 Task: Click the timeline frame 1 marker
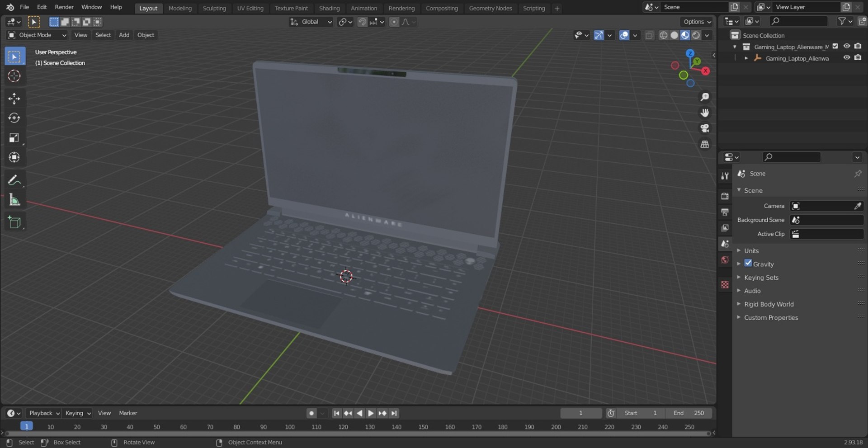(x=26, y=426)
